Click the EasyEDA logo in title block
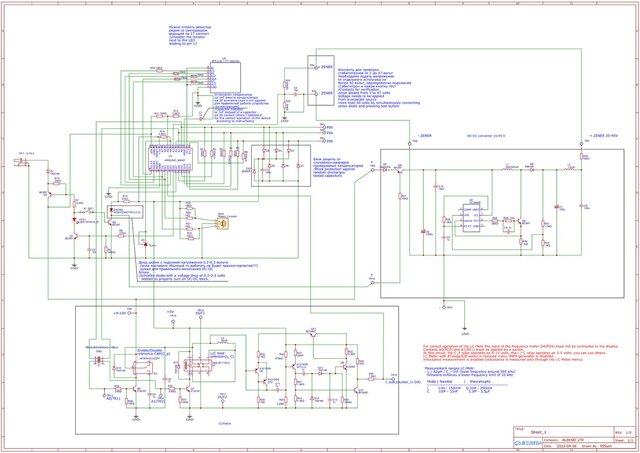This screenshot has width=640, height=453. point(529,443)
